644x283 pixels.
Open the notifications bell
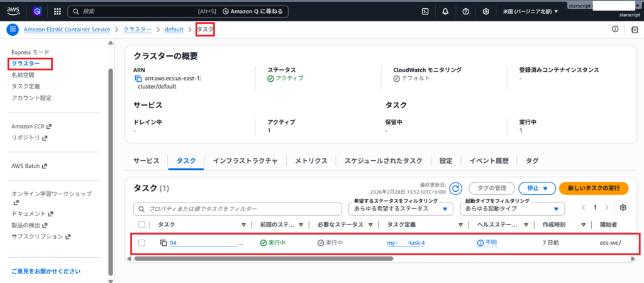(445, 11)
